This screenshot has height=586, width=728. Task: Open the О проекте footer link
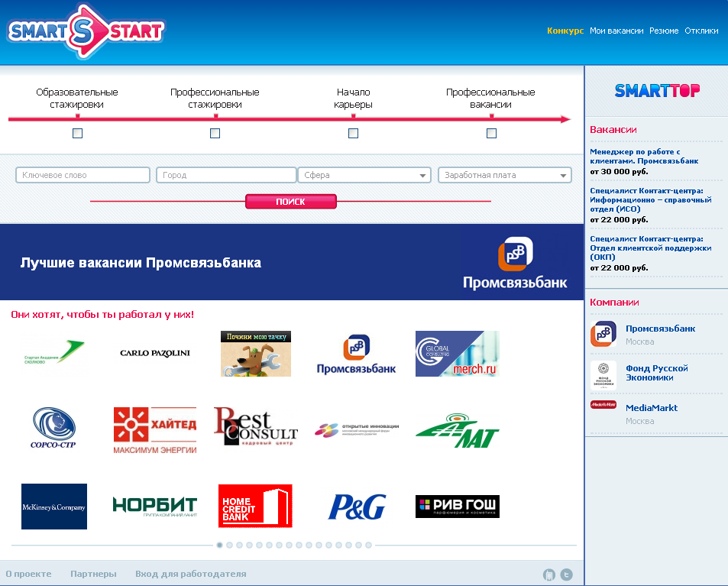pyautogui.click(x=29, y=574)
